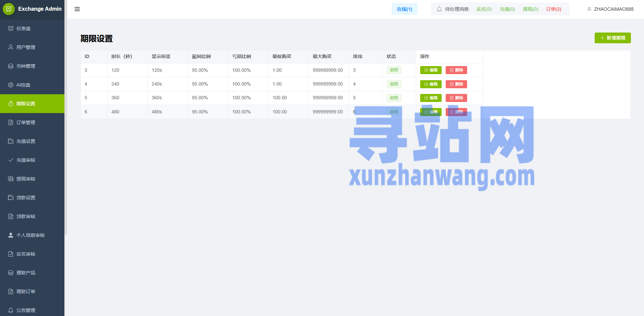Open 币种管理 in the sidebar
Viewport: 644px width, 316px height.
26,66
